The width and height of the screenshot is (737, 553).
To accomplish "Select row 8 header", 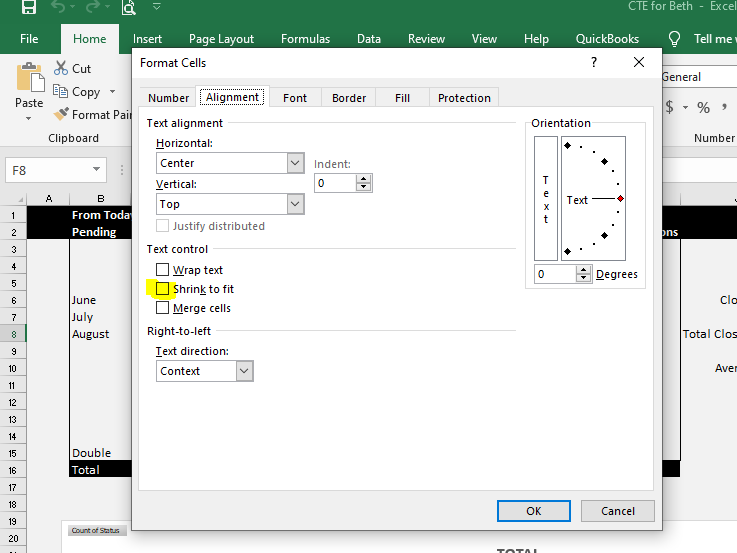I will (x=13, y=334).
